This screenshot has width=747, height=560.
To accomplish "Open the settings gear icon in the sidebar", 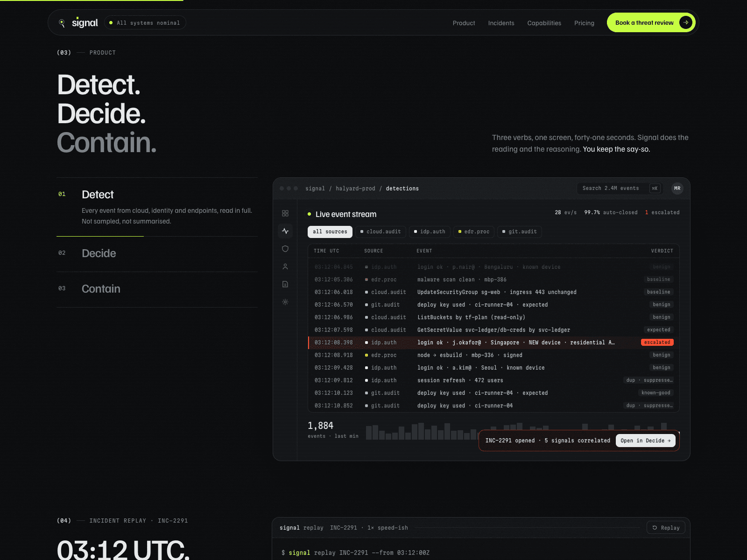I will (x=285, y=302).
